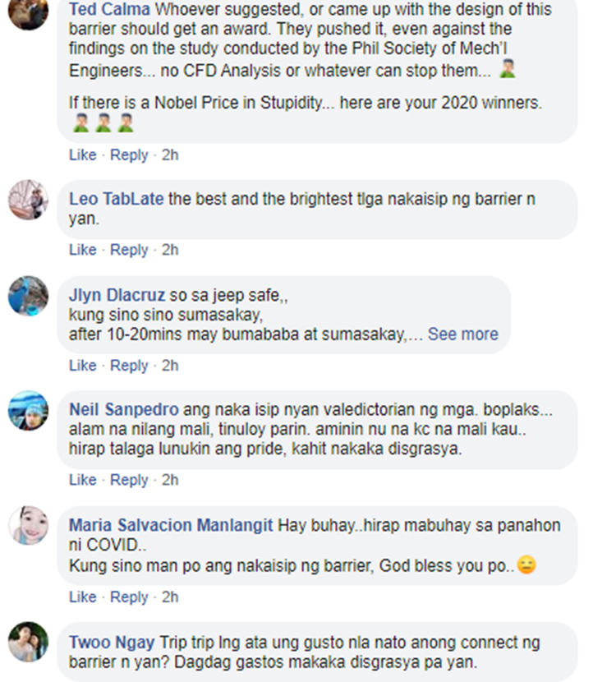Reply to Ted Calma's comment
The height and width of the screenshot is (682, 616).
[x=129, y=154]
